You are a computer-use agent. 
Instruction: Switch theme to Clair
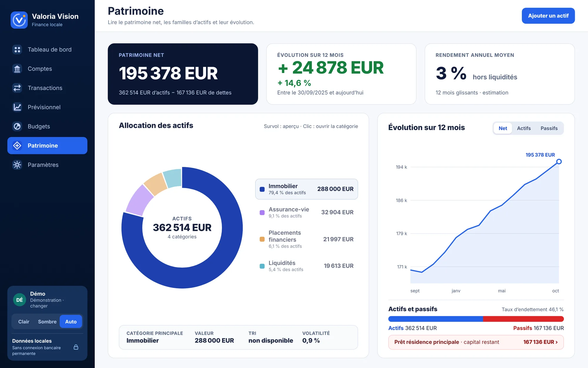coord(24,321)
